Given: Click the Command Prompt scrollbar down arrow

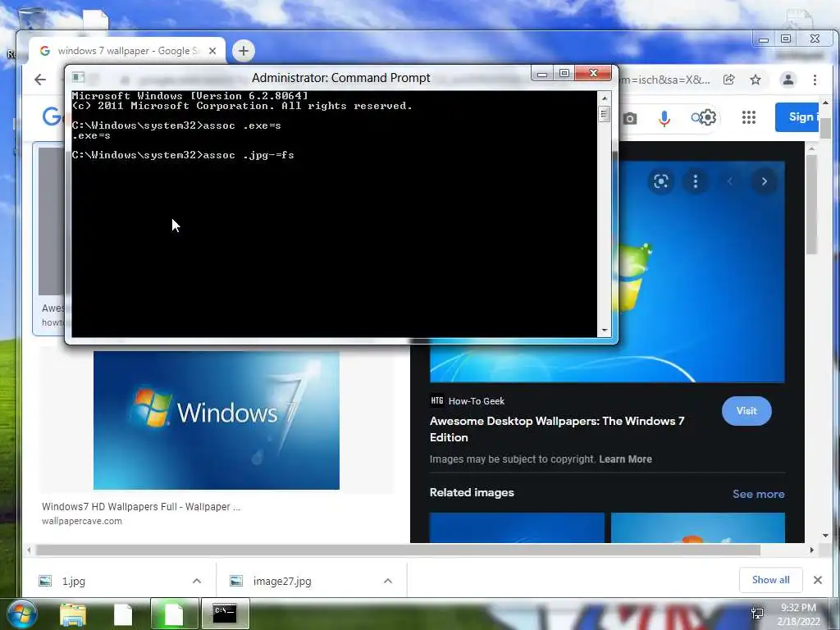Looking at the screenshot, I should [605, 331].
